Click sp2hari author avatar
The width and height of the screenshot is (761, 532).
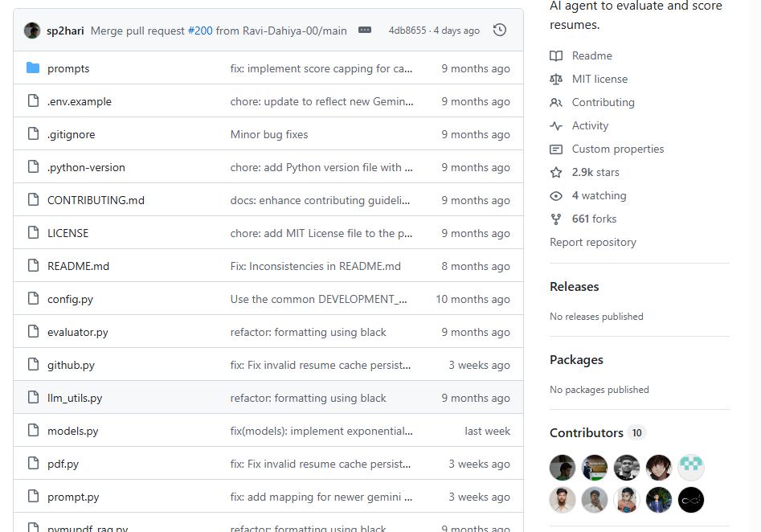(32, 31)
